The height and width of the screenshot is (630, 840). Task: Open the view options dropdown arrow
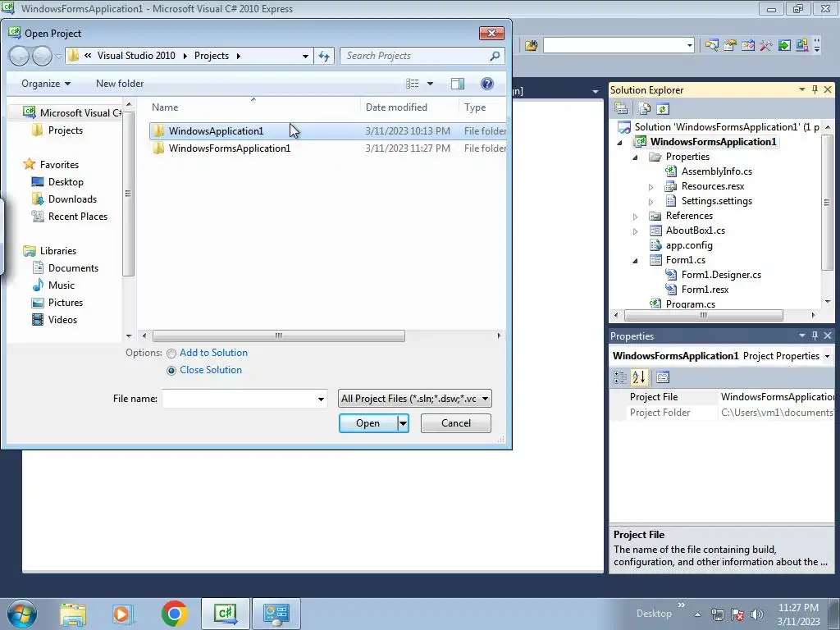pyautogui.click(x=430, y=84)
